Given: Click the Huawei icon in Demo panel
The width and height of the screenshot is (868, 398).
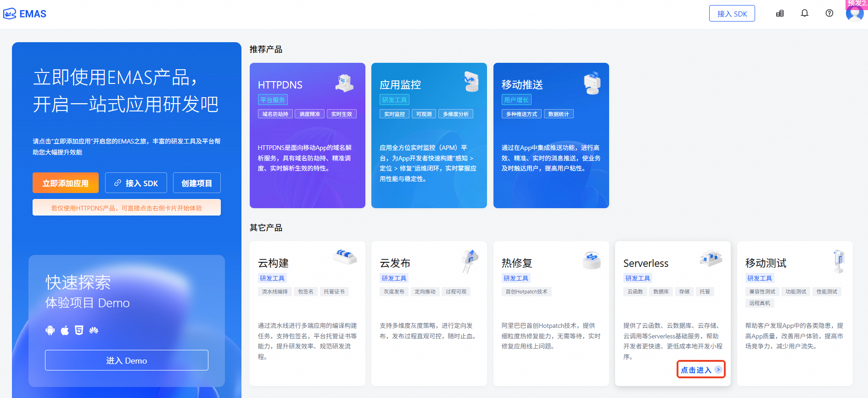Looking at the screenshot, I should coord(94,330).
